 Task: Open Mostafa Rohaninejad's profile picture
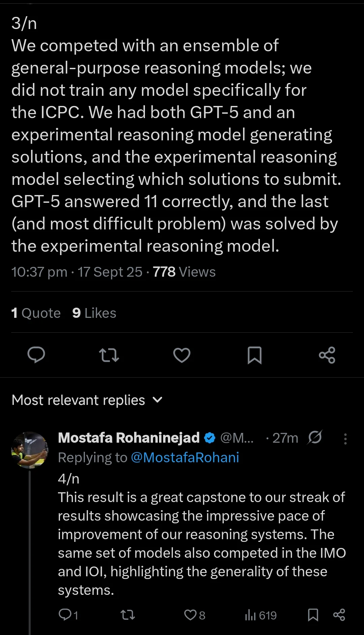(30, 450)
